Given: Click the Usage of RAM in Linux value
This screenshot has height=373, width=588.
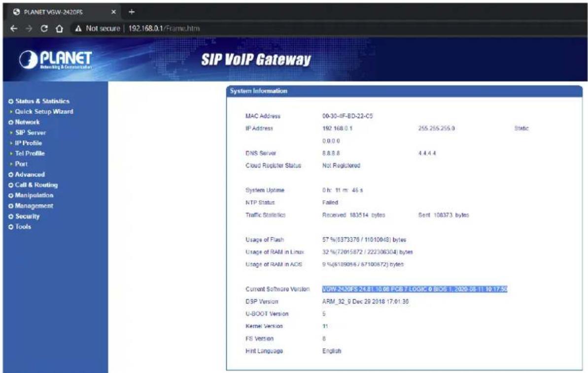Looking at the screenshot, I should tap(368, 252).
